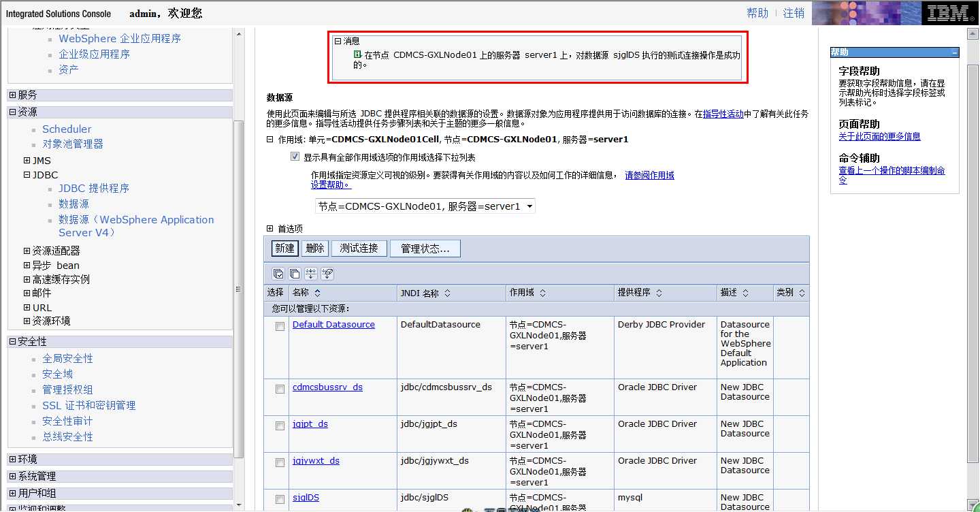This screenshot has height=512, width=980.
Task: Open WebSphere 企业应用程序 nav item
Action: tap(120, 39)
